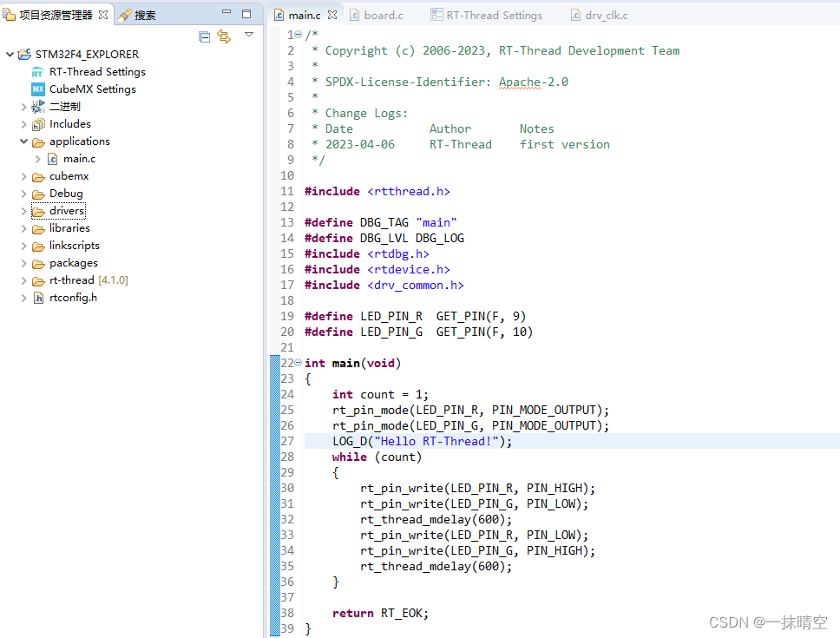840x638 pixels.
Task: Click the rtconfig.h file icon
Action: pos(38,298)
